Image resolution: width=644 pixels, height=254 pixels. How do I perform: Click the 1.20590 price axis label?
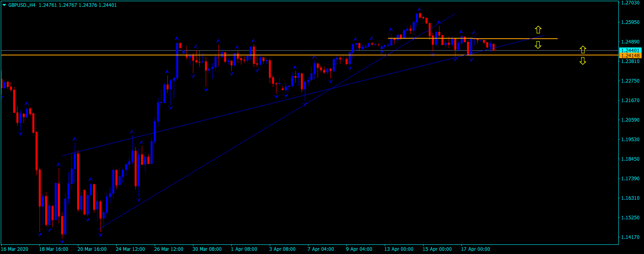click(630, 120)
